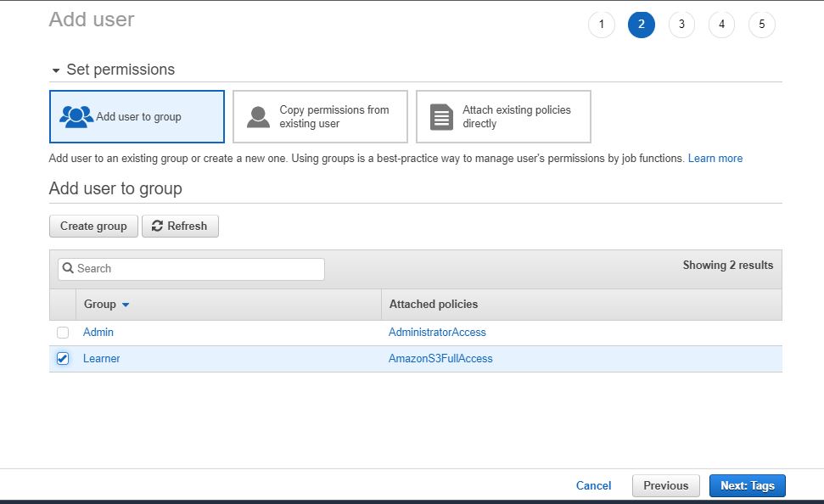The image size is (824, 504).
Task: Uncheck the Learner group checkbox
Action: (x=63, y=359)
